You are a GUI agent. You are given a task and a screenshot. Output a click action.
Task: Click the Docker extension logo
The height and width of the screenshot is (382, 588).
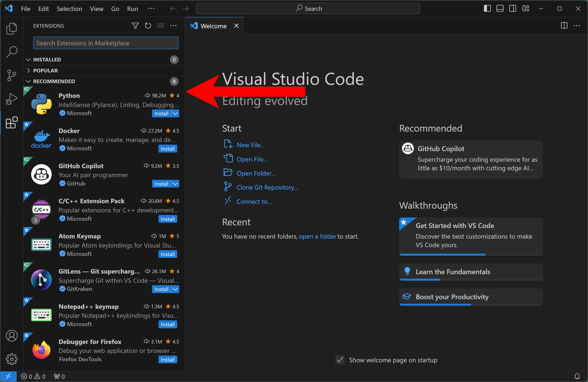42,139
